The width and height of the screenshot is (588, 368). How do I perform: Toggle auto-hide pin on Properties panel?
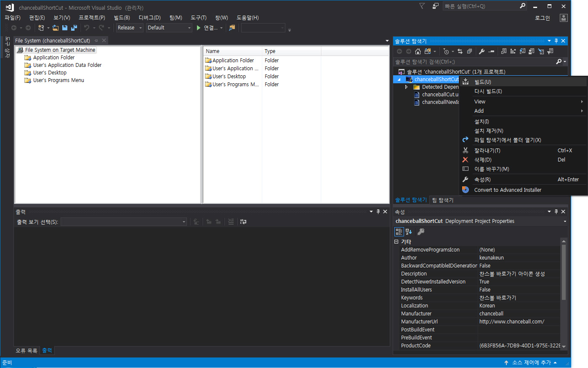(556, 212)
